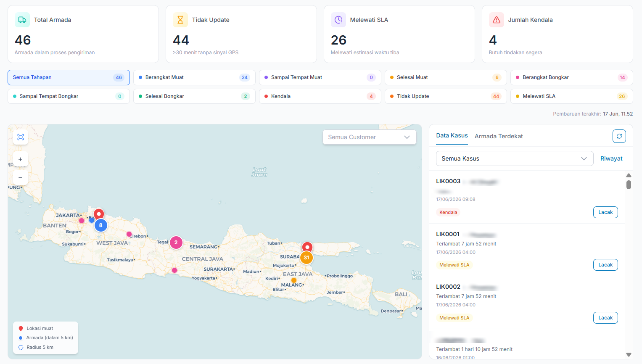Click the blue cluster marker labeled 8
The height and width of the screenshot is (364, 642).
coord(101,225)
